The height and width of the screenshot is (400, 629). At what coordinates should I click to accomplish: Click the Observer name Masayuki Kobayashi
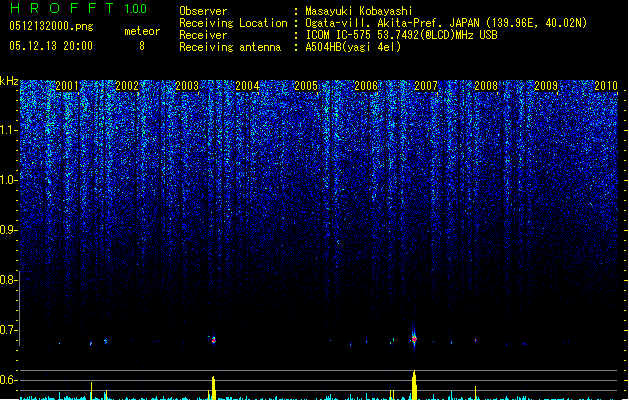click(x=359, y=11)
